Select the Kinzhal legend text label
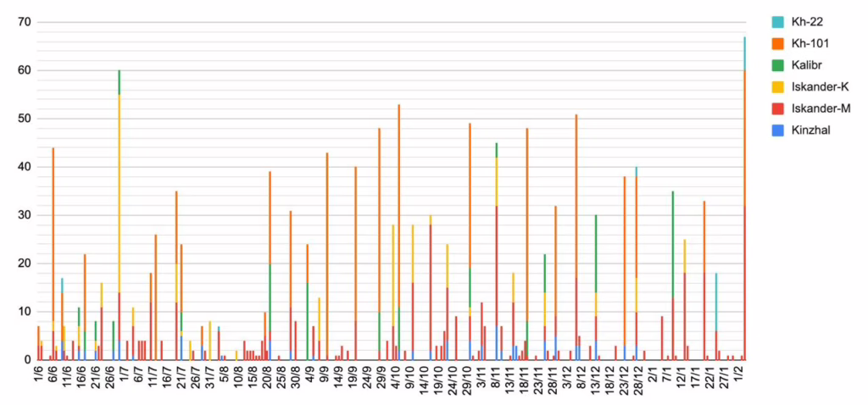868x405 pixels. (x=810, y=130)
